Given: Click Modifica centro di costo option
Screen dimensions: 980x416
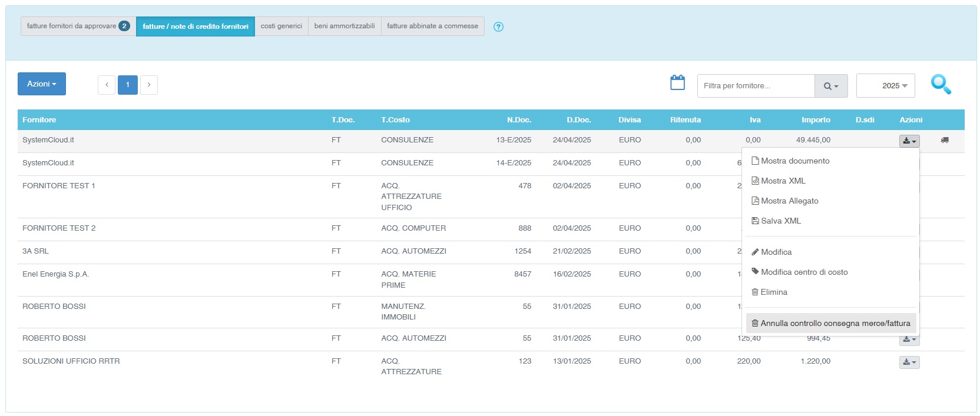Looking at the screenshot, I should (x=804, y=272).
